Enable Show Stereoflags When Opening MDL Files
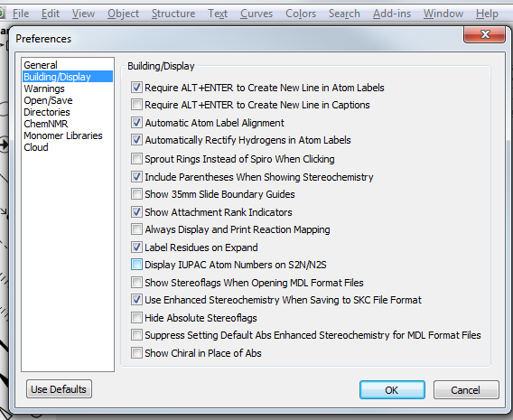This screenshot has height=420, width=513. (136, 283)
